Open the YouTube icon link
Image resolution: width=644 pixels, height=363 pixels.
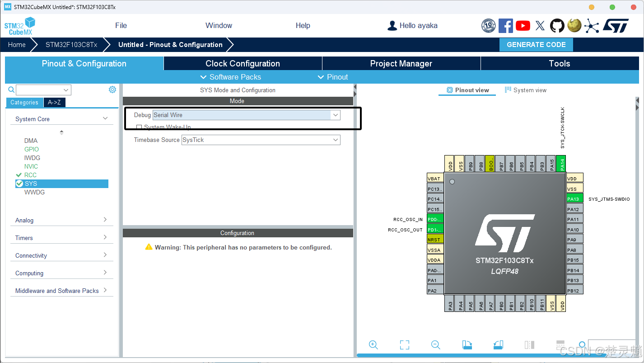tap(523, 26)
